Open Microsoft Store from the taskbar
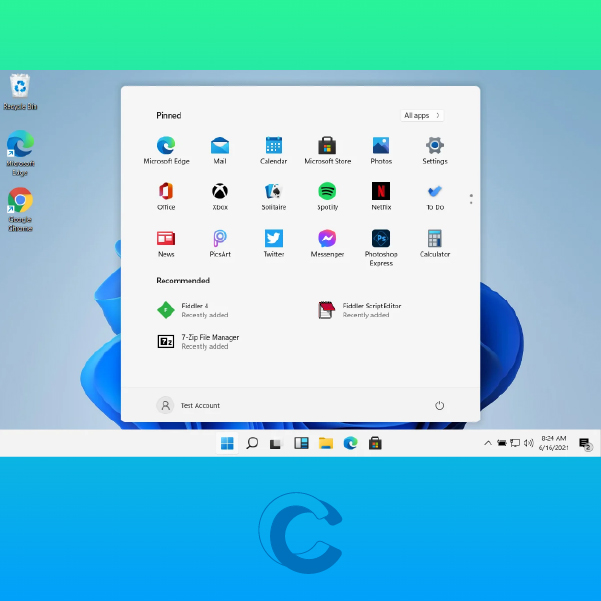601x601 pixels. pyautogui.click(x=375, y=443)
